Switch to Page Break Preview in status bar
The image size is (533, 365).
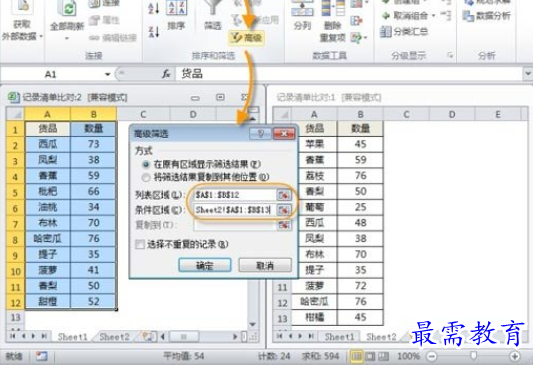click(x=383, y=356)
